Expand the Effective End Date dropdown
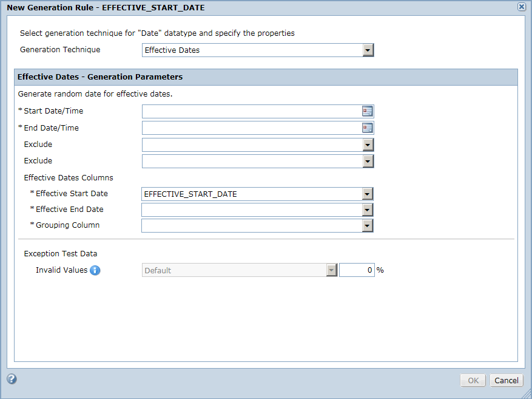 coord(367,210)
